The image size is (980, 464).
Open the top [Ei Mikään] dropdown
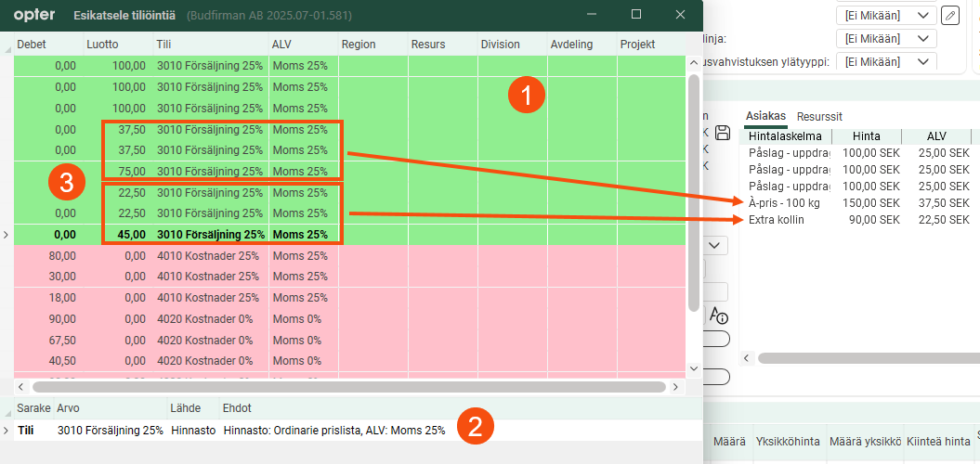point(885,15)
